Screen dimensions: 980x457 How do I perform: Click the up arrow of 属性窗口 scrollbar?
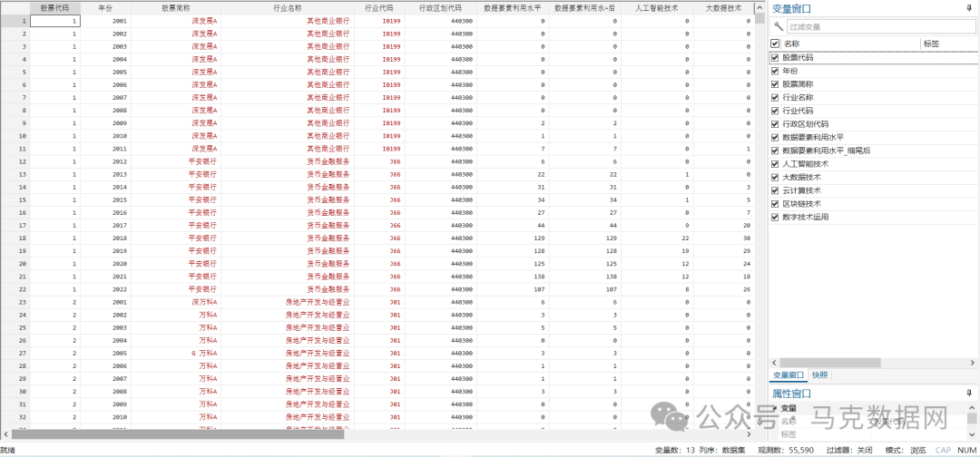pos(972,407)
